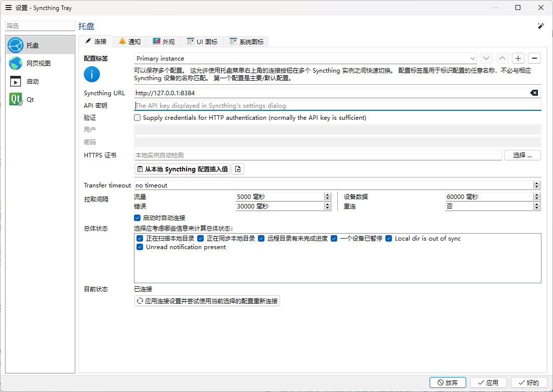The image size is (553, 392).
Task: Move configuration down with chevron button
Action: pyautogui.click(x=486, y=59)
